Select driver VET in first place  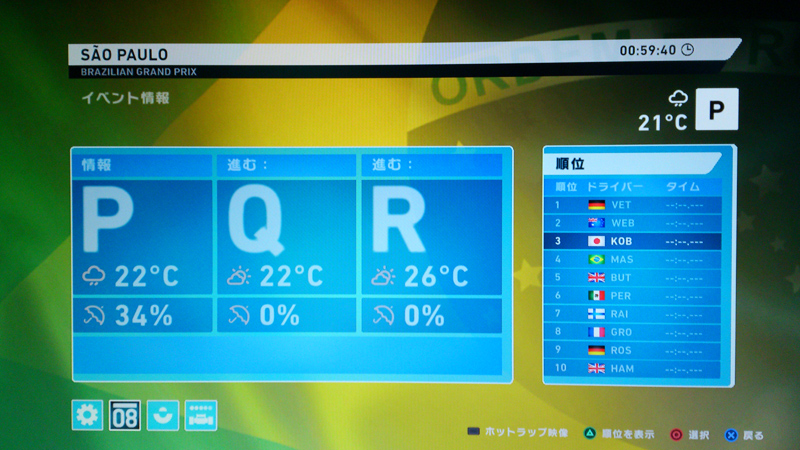coord(633,205)
